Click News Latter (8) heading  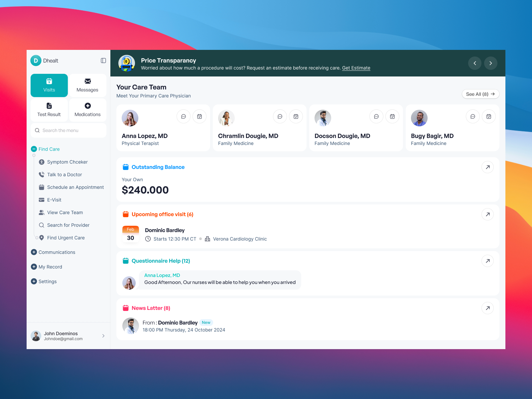[151, 308]
